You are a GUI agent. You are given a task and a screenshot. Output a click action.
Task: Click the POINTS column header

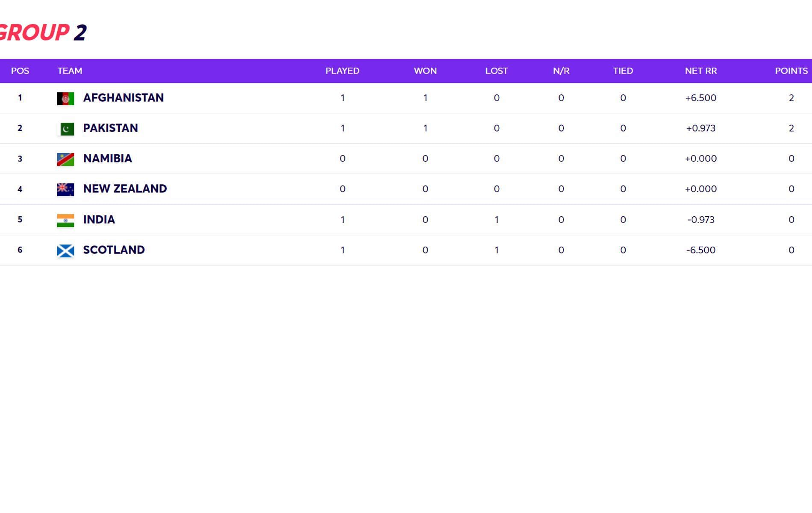791,71
